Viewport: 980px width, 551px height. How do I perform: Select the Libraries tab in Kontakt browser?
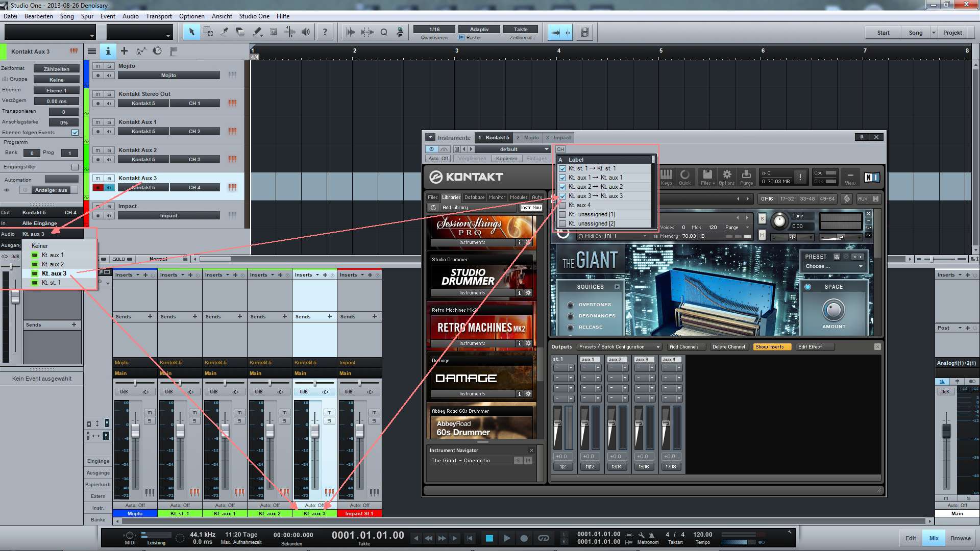451,197
